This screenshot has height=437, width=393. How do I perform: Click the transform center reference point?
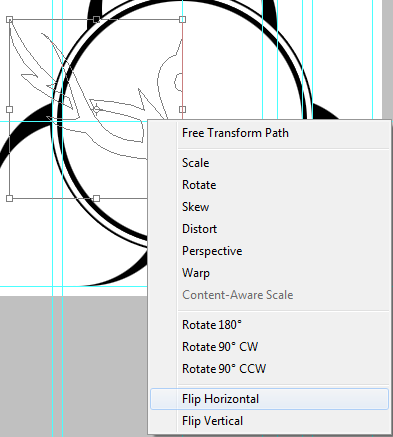[x=96, y=109]
